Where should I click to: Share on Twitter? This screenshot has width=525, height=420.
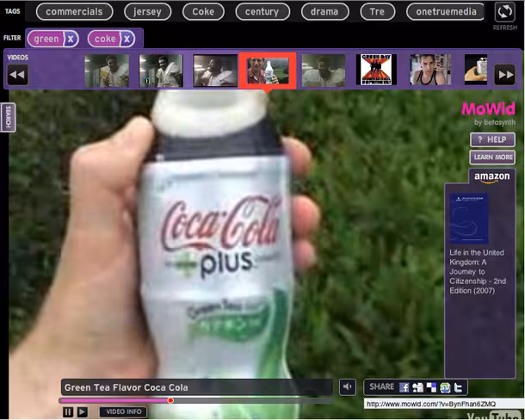(x=458, y=387)
